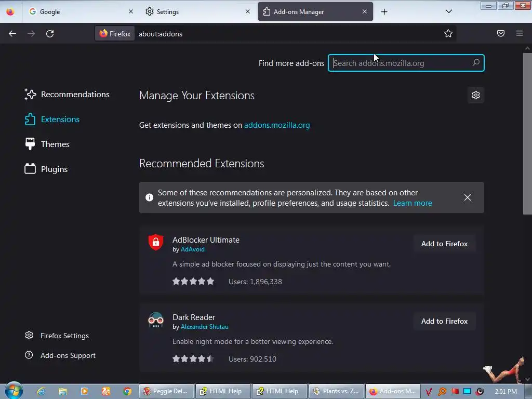Image resolution: width=532 pixels, height=399 pixels.
Task: Bookmark this page with the star icon
Action: coord(448,33)
